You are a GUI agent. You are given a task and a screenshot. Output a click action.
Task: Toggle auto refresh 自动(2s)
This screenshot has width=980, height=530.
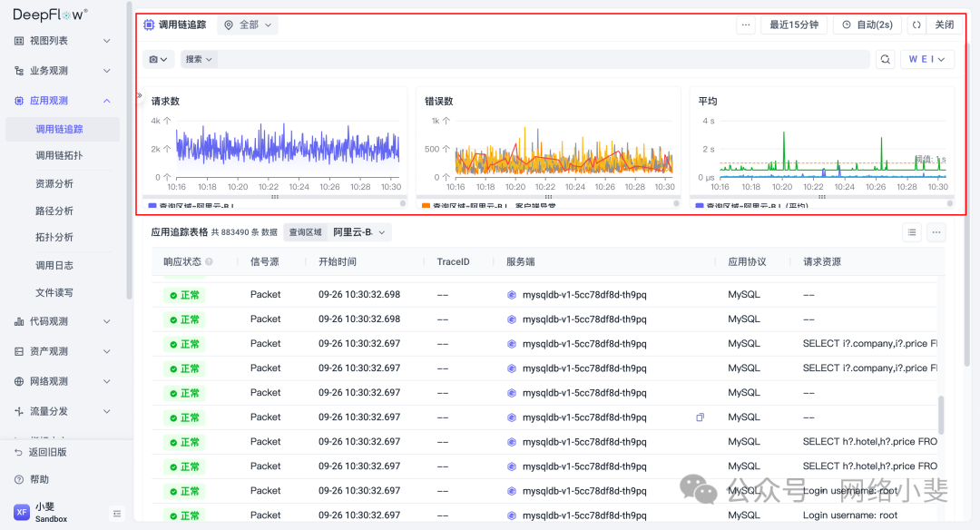[867, 25]
